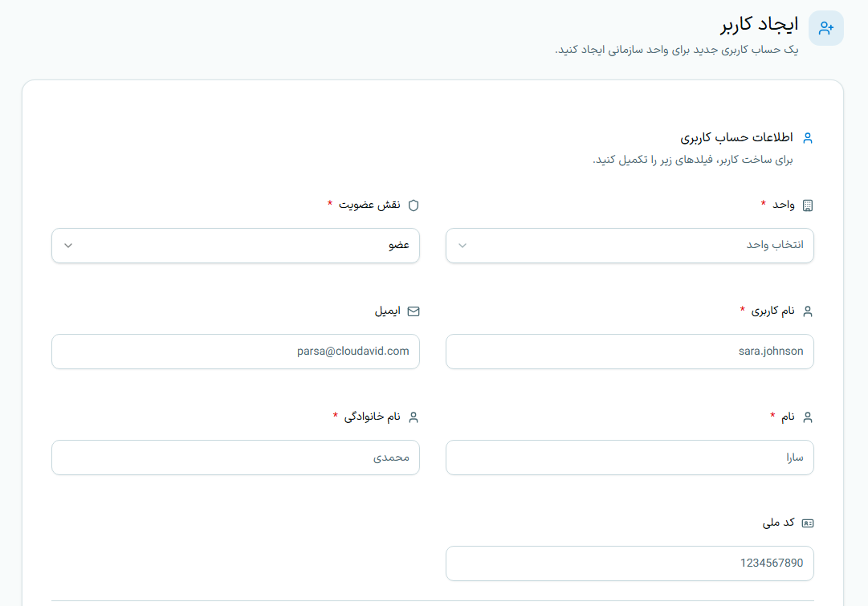
Task: Click the برای ساخت کاربر instruction text
Action: coord(692,160)
